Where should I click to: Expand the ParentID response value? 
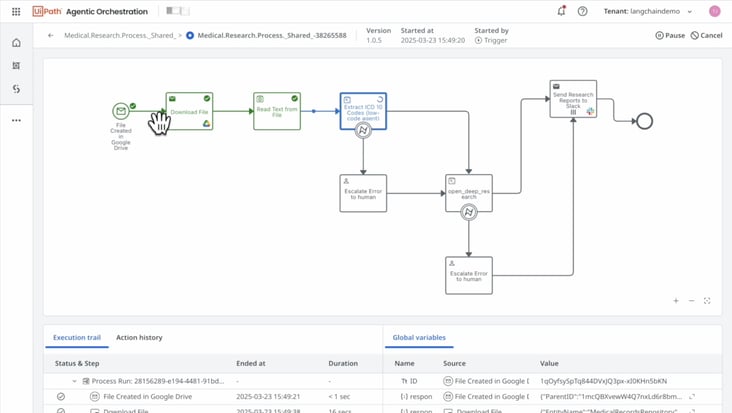[x=692, y=397]
